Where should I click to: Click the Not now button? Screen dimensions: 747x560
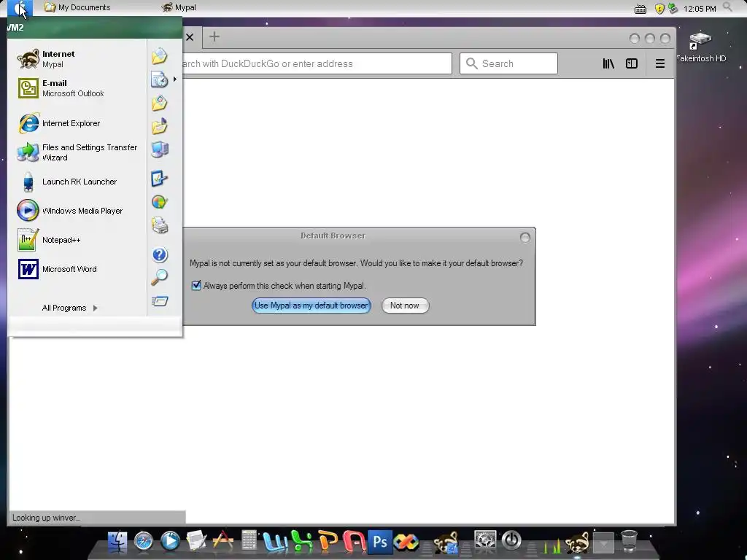point(405,306)
